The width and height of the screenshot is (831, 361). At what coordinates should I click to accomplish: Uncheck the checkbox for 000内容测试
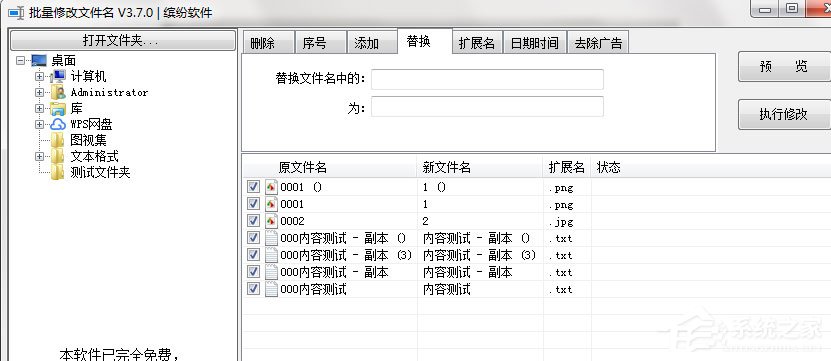pyautogui.click(x=253, y=288)
